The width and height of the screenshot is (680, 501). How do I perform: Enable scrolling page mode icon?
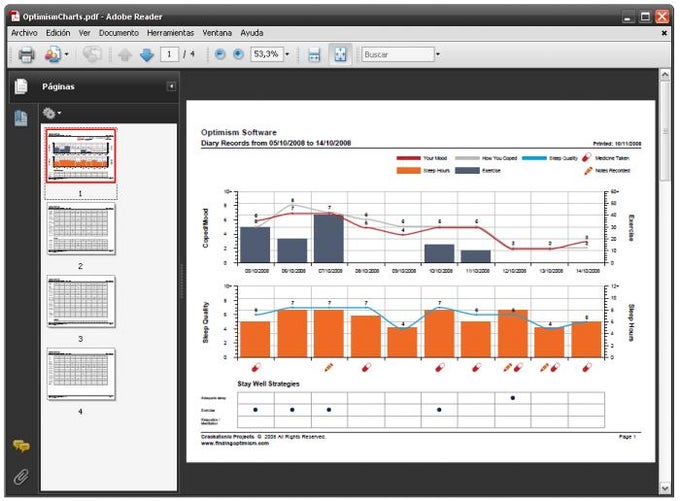(x=314, y=55)
